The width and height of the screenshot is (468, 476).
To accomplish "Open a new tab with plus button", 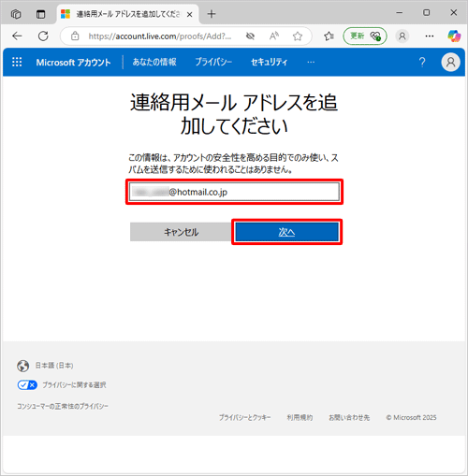I will click(x=212, y=14).
